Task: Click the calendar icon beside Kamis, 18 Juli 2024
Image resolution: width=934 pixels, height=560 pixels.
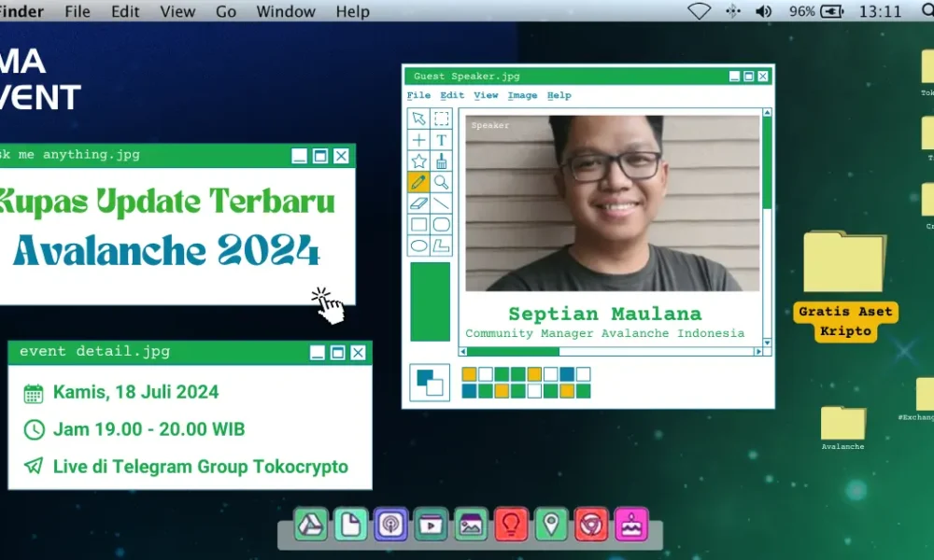Action: click(34, 393)
